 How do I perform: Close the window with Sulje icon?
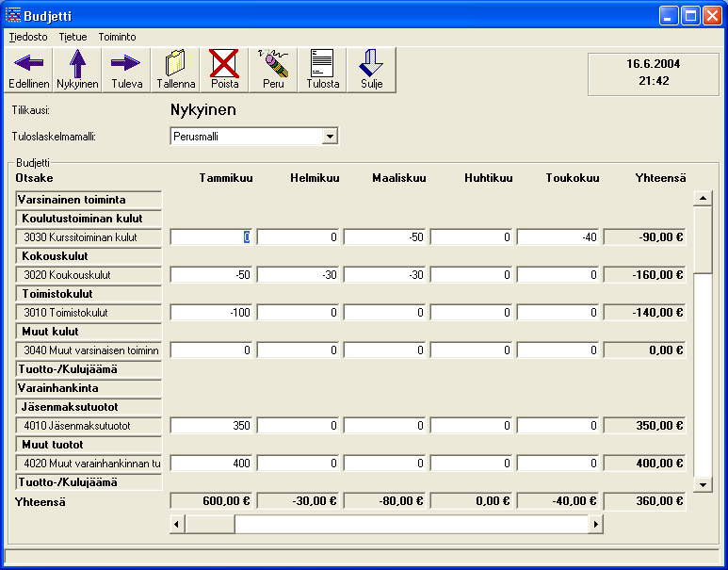pos(371,70)
